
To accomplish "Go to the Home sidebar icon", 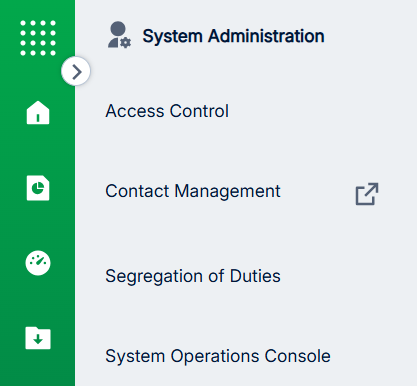I will click(x=38, y=113).
